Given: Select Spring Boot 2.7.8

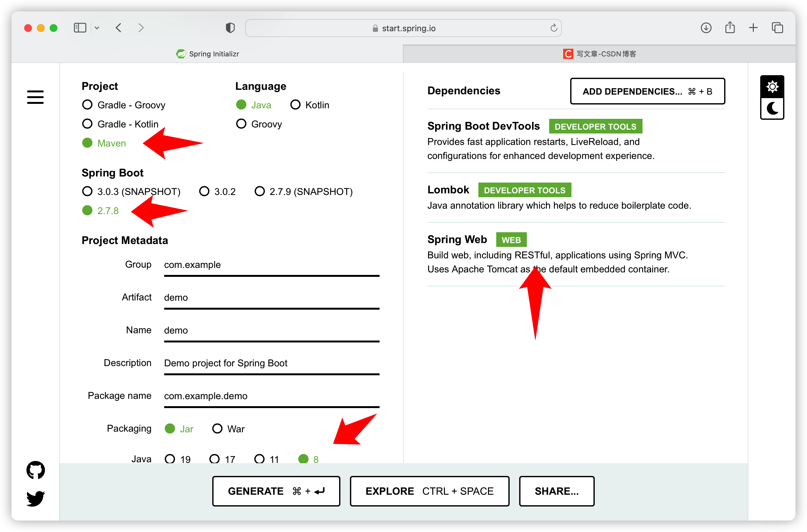Looking at the screenshot, I should tap(100, 210).
